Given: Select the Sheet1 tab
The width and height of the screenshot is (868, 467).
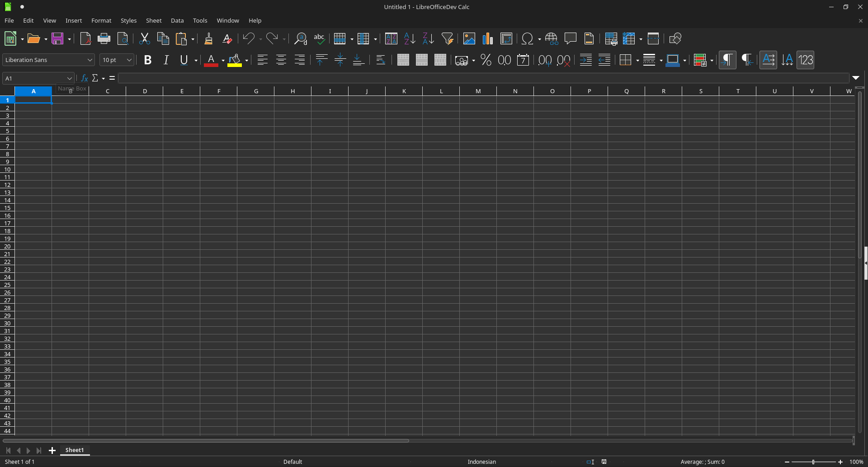Looking at the screenshot, I should coord(75,450).
